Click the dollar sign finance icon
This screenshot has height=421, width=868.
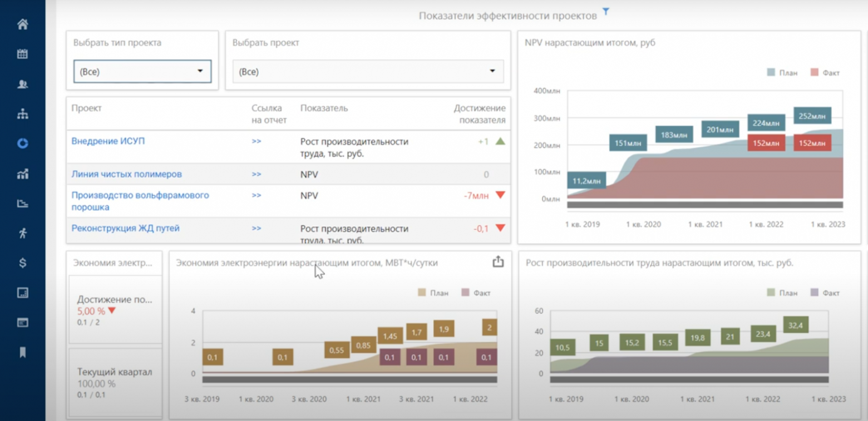click(23, 263)
